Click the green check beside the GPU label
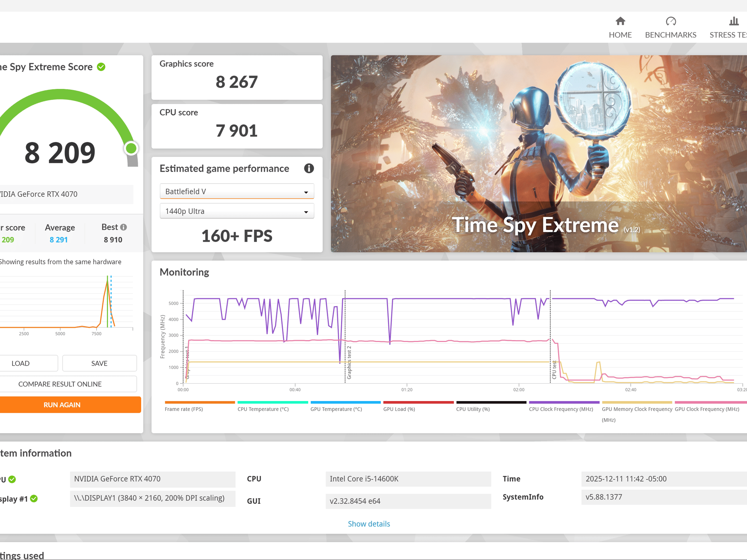This screenshot has width=747, height=560. click(x=12, y=479)
